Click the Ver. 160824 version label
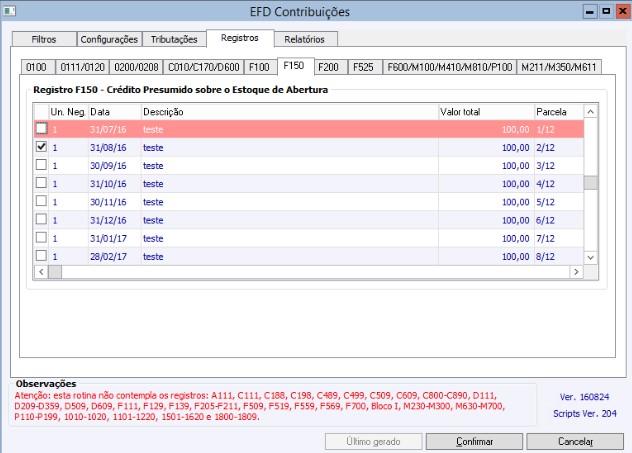 (584, 397)
